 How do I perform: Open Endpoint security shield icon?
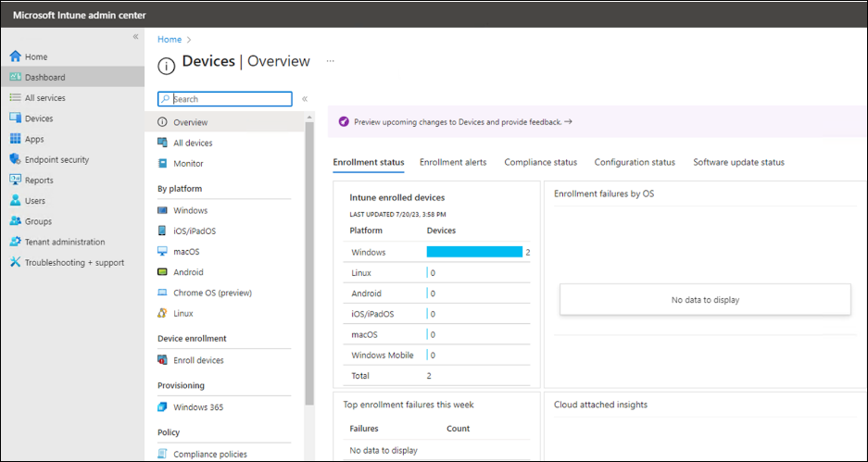(x=15, y=159)
